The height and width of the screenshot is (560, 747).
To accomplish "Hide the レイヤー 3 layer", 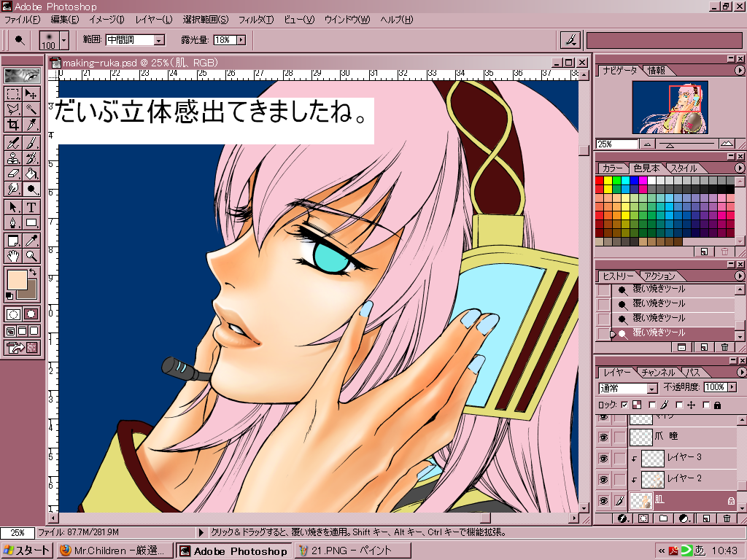I will pyautogui.click(x=603, y=459).
